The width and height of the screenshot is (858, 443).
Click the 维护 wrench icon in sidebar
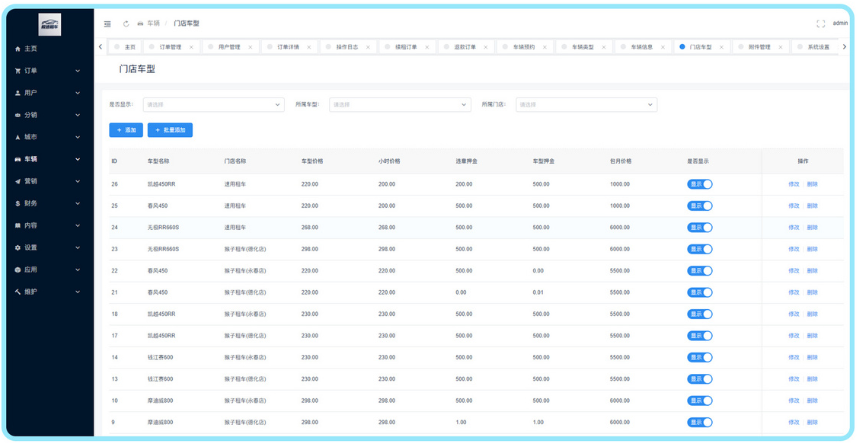(x=18, y=292)
